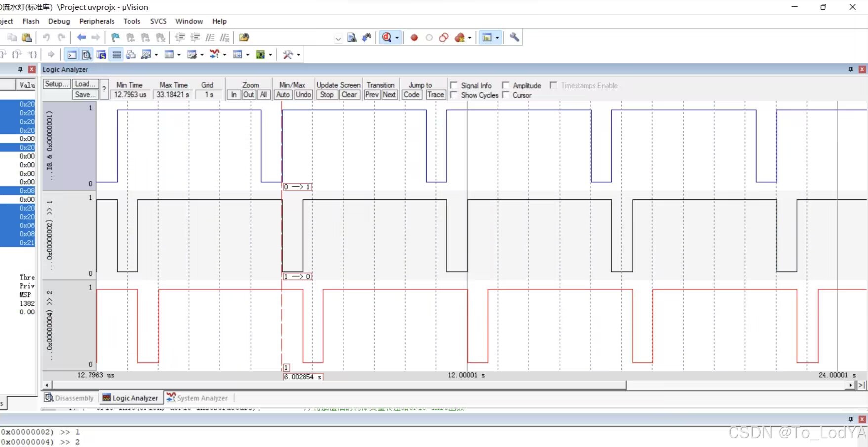Click the Zoom Out button
The width and height of the screenshot is (868, 447).
click(x=249, y=95)
